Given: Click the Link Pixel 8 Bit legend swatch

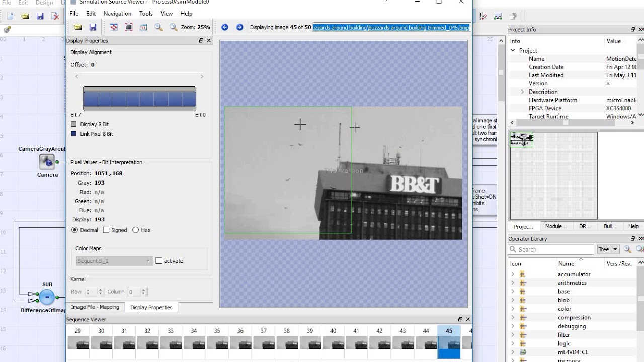Looking at the screenshot, I should (74, 134).
